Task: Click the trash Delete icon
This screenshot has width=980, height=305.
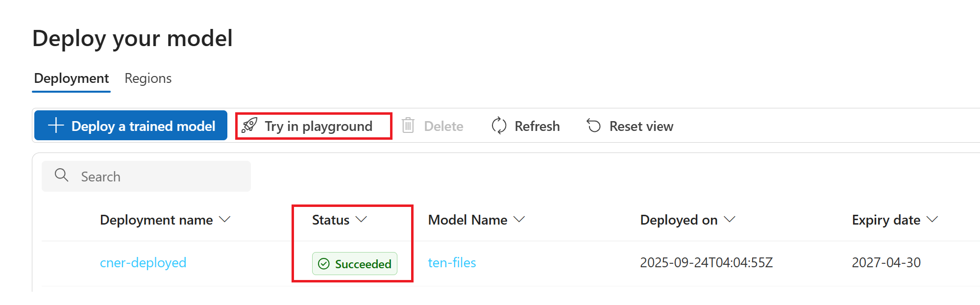Action: pyautogui.click(x=408, y=126)
